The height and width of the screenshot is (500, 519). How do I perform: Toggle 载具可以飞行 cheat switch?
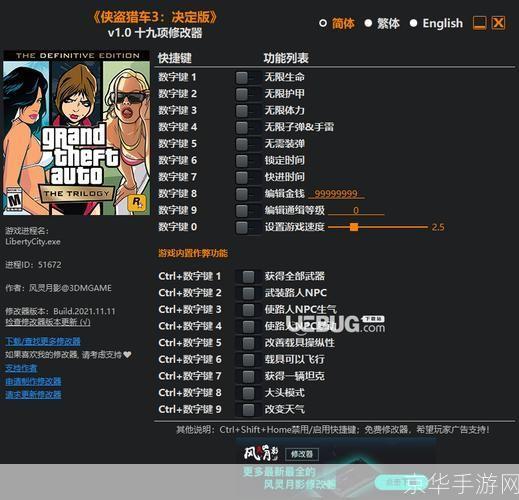point(248,360)
